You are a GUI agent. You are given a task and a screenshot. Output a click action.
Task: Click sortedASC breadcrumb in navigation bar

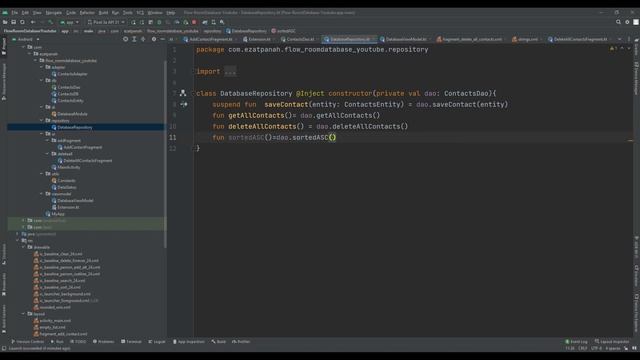tap(283, 31)
